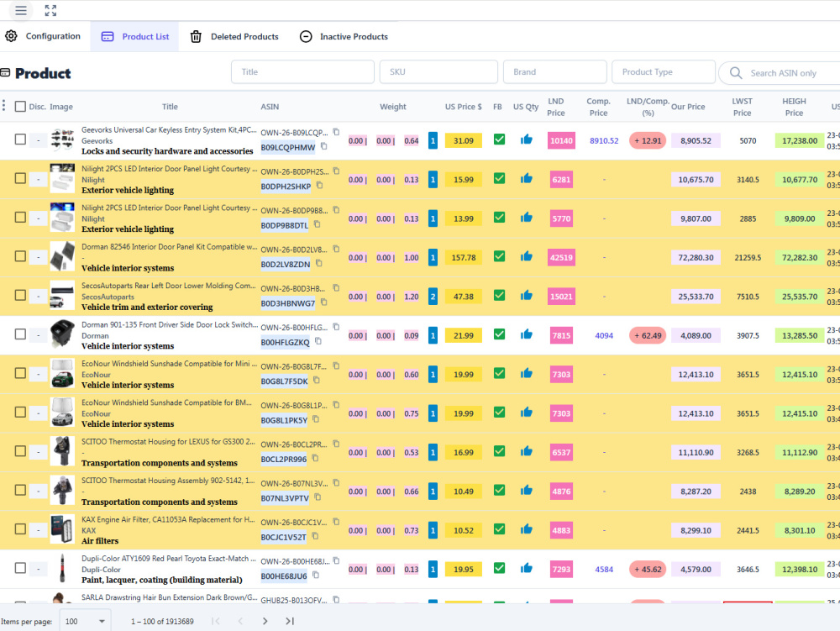Image resolution: width=840 pixels, height=631 pixels.
Task: Click the three-dot column options icon
Action: click(x=3, y=106)
